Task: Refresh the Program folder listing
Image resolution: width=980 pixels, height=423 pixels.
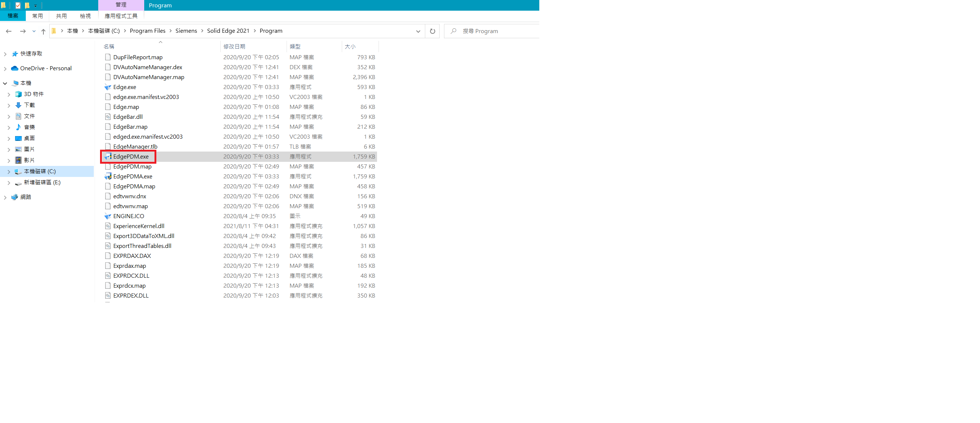Action: click(433, 31)
